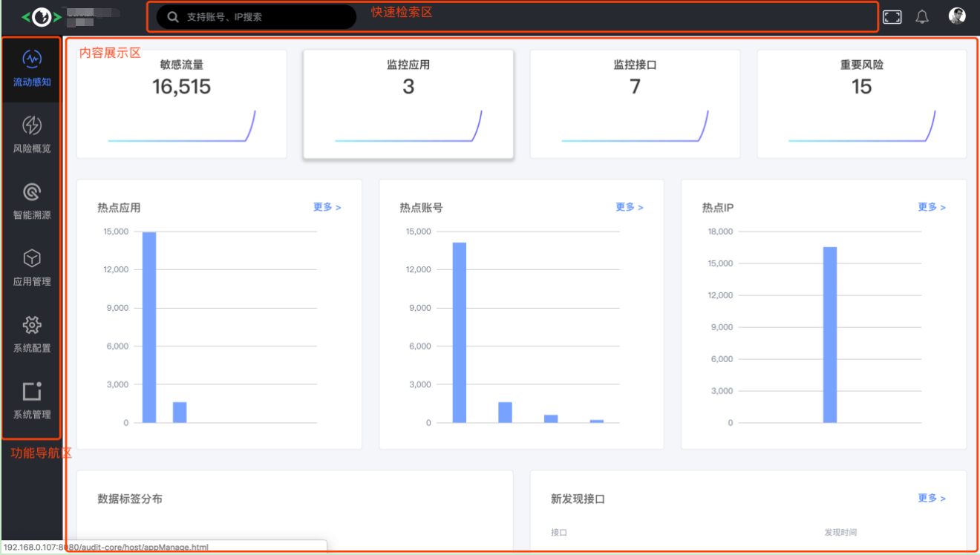Screen dimensions: 980x555
Task: Click the search magnifier icon
Action: click(x=173, y=16)
